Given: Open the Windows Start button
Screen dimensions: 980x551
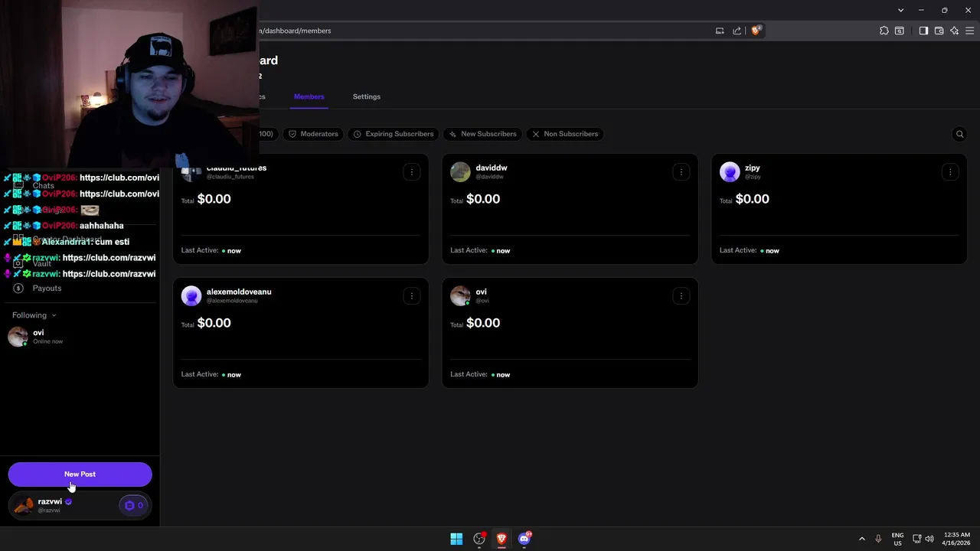Looking at the screenshot, I should (x=456, y=539).
